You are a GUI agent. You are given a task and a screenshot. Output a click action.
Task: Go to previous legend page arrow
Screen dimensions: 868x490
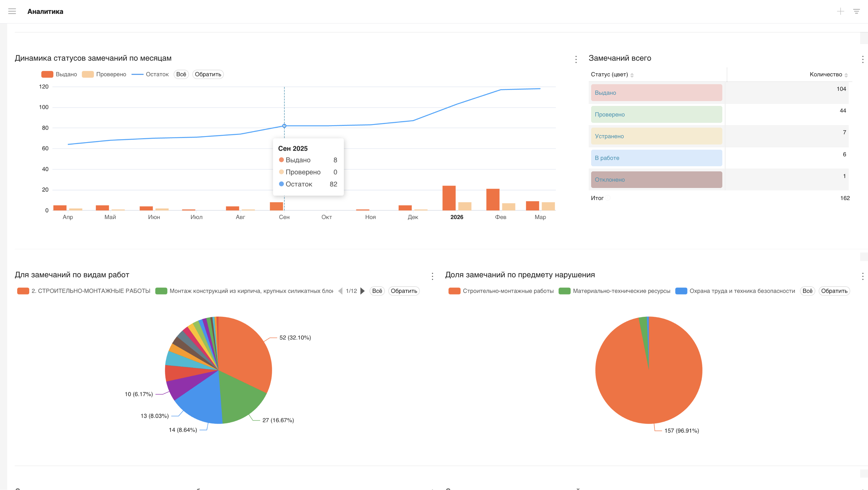[x=340, y=291]
